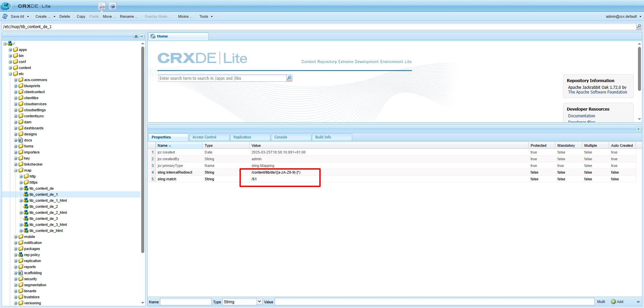Click the dam folder icon

(21, 122)
